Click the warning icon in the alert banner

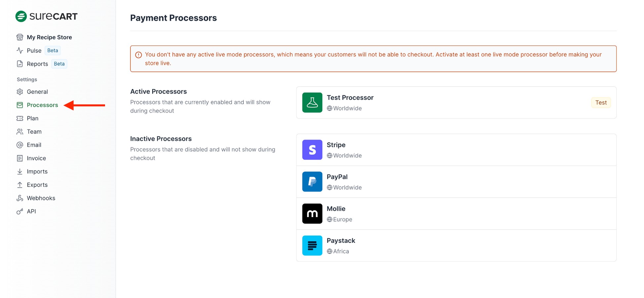(x=139, y=55)
